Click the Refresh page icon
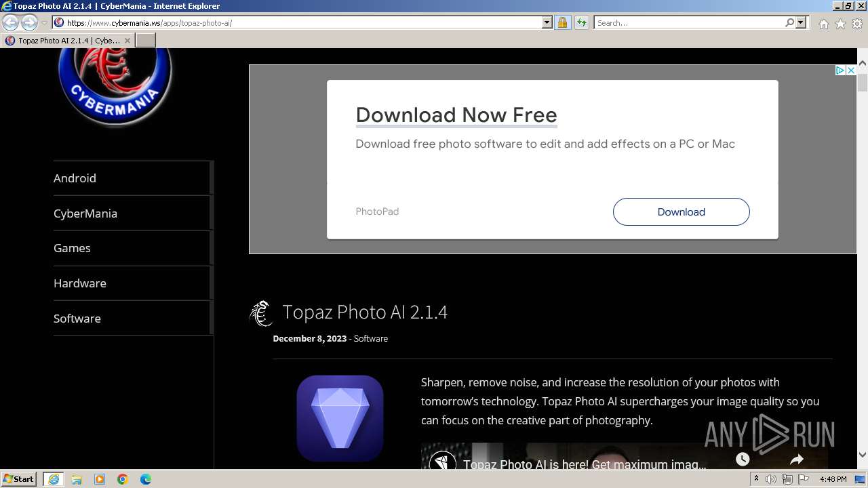 tap(581, 22)
